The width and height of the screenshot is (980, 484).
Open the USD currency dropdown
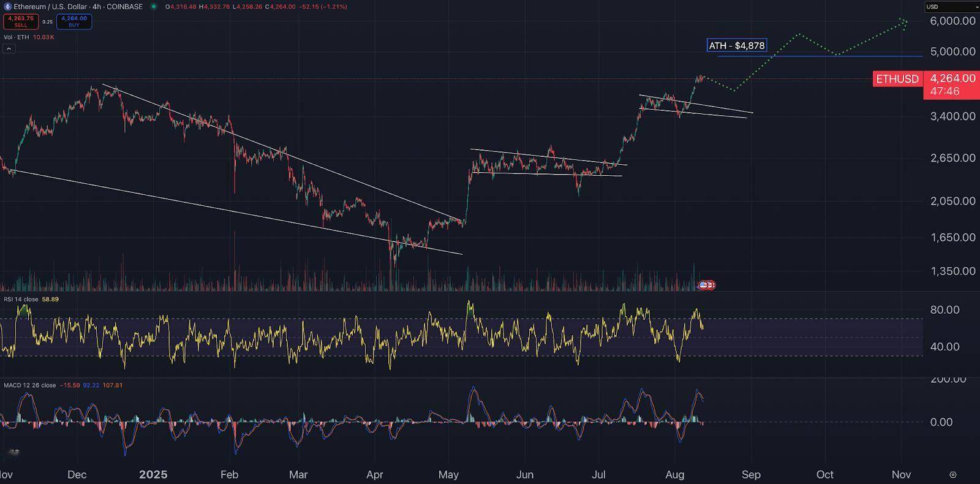pos(951,7)
